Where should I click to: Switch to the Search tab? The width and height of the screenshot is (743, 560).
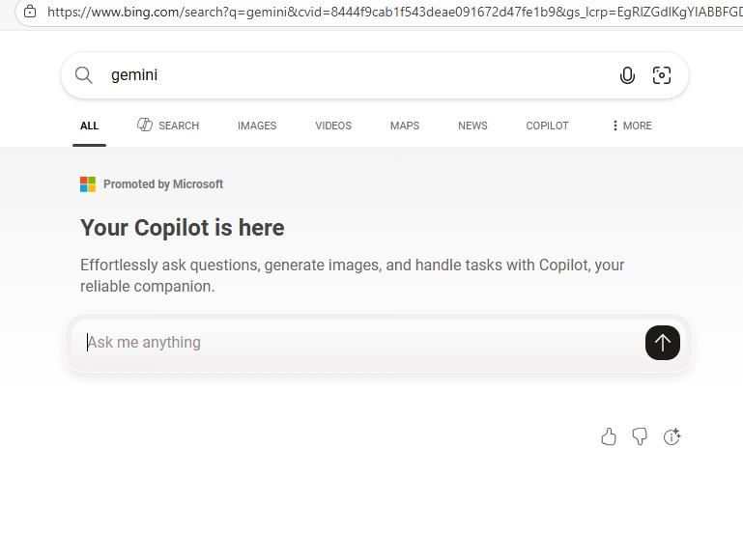(169, 126)
